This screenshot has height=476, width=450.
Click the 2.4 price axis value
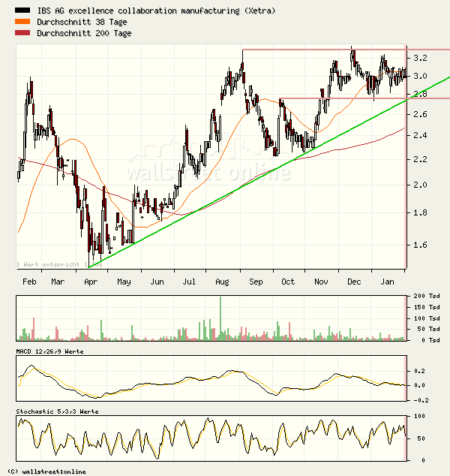(x=420, y=135)
